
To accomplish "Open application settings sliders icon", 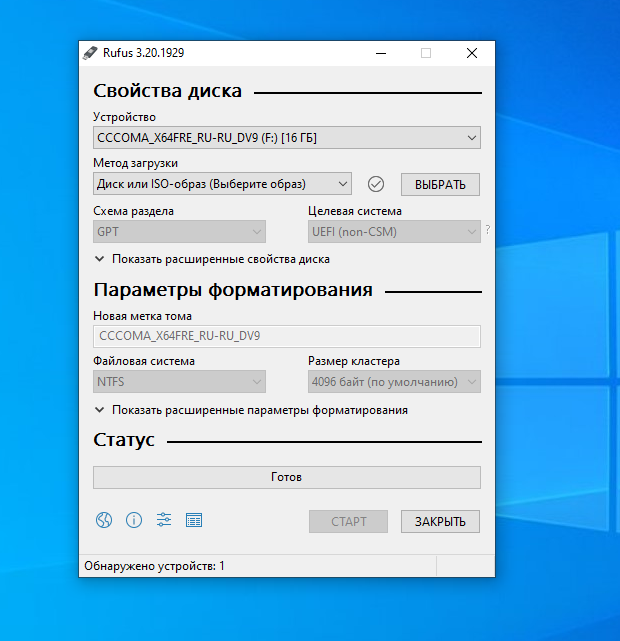I will [164, 520].
